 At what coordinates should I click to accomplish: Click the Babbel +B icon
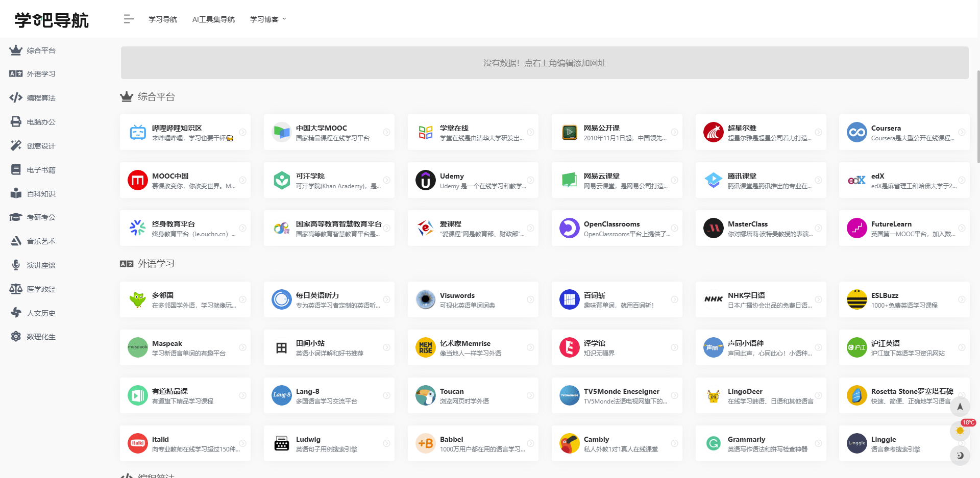426,443
